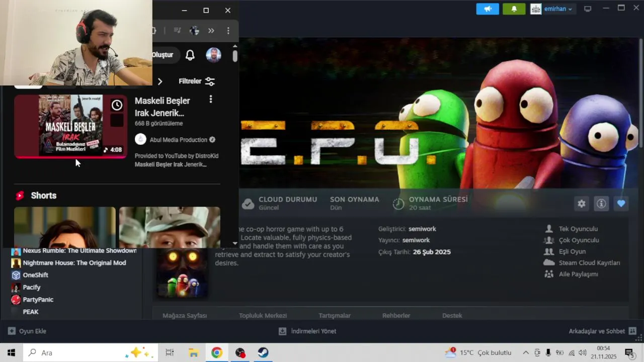Open YouTube notifications bell
The height and width of the screenshot is (362, 644).
190,55
